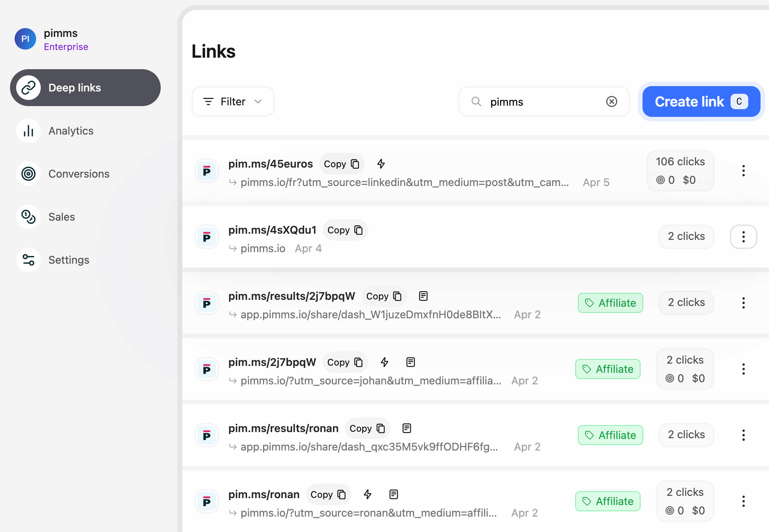Open options menu for pim.ms/results/ronan row
The image size is (769, 532).
[x=743, y=435]
